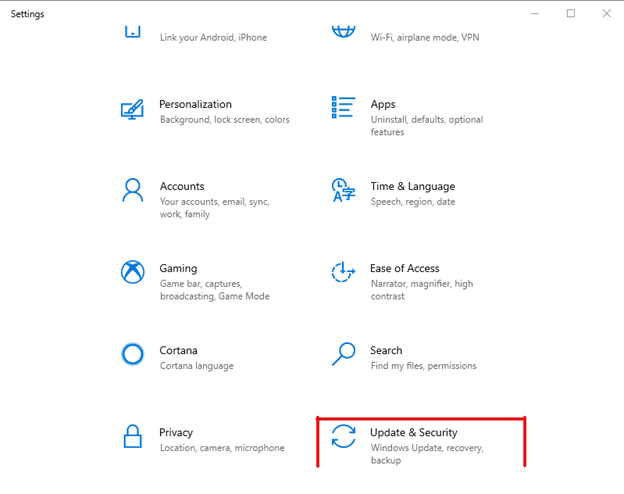Click the Network globe icon
The image size is (624, 494).
(343, 32)
